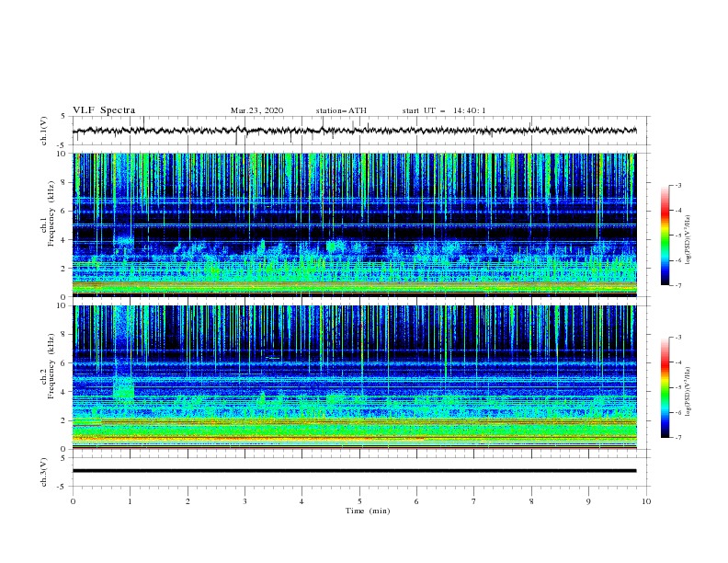The width and height of the screenshot is (728, 563).
Task: Click time axis tick label "3"
Action: (x=245, y=501)
